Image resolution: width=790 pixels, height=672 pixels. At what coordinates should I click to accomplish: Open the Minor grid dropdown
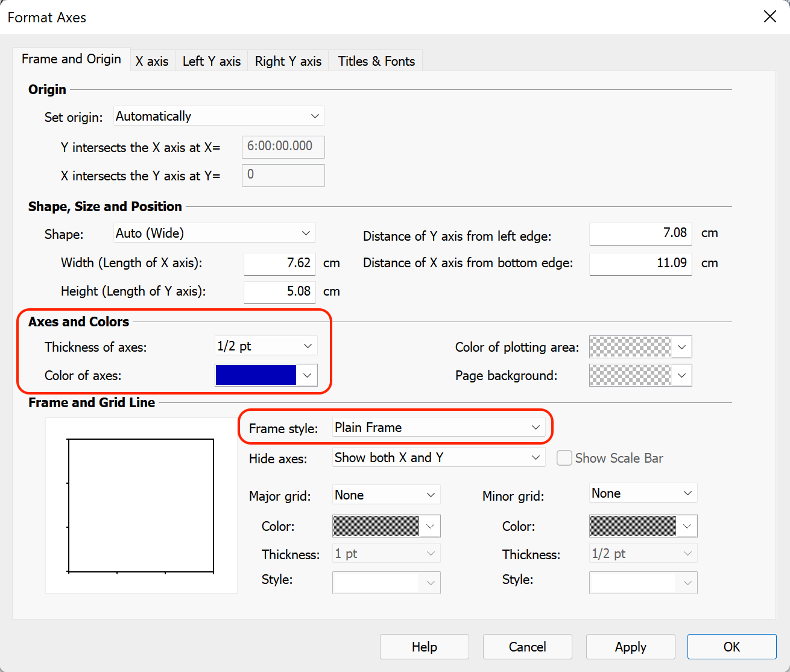[x=643, y=493]
